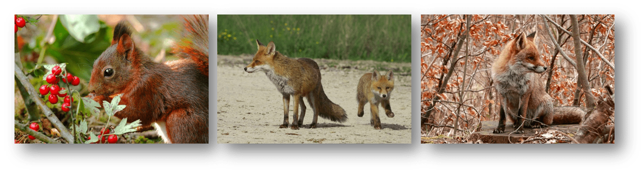Open the photo of two foxes on sand

click(314, 79)
